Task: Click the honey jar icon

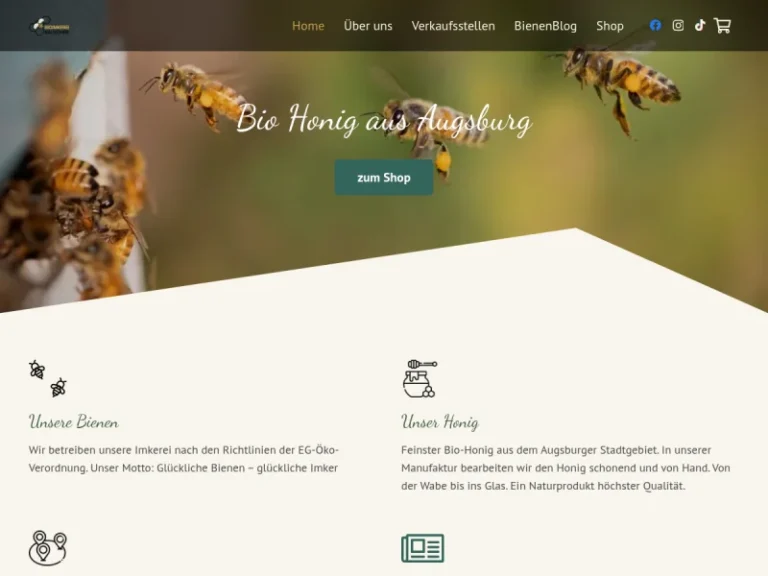Action: click(420, 379)
